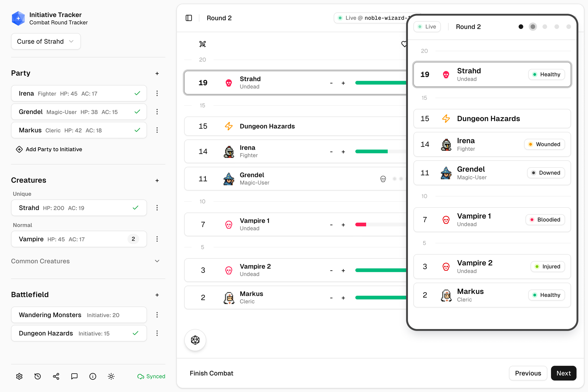Image resolution: width=588 pixels, height=392 pixels.
Task: Increase Vampire 1 health with the plus stepper
Action: tap(343, 224)
